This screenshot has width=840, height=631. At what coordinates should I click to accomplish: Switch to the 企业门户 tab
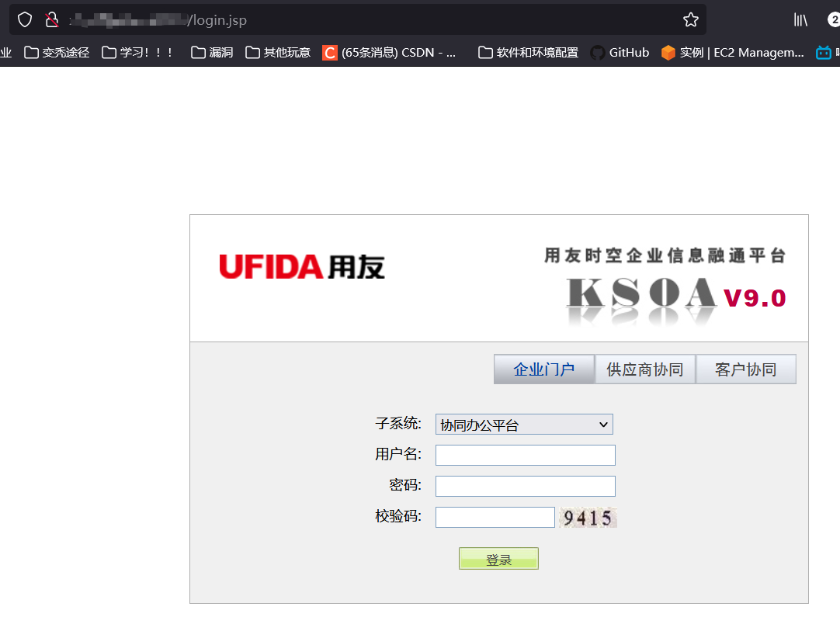pyautogui.click(x=543, y=369)
